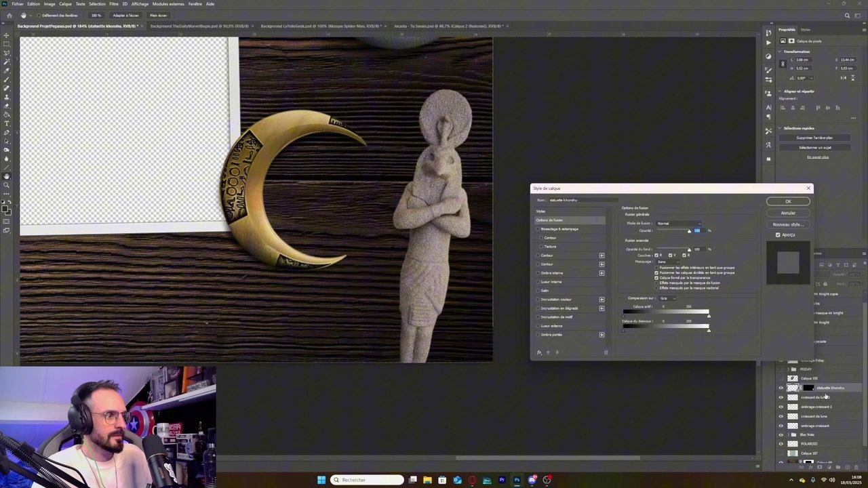
Task: Enable Ombre interne checkbox
Action: pos(538,273)
